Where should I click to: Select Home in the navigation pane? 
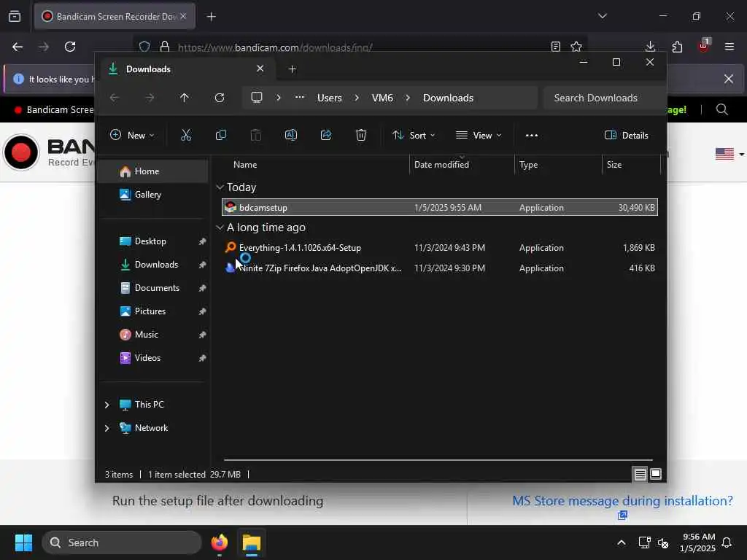pos(152,171)
